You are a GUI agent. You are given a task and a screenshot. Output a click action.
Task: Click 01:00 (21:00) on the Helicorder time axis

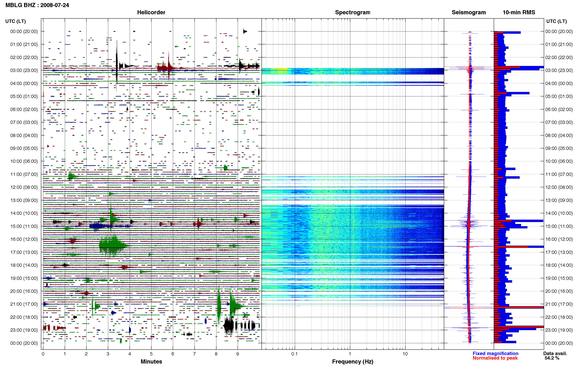(x=24, y=45)
